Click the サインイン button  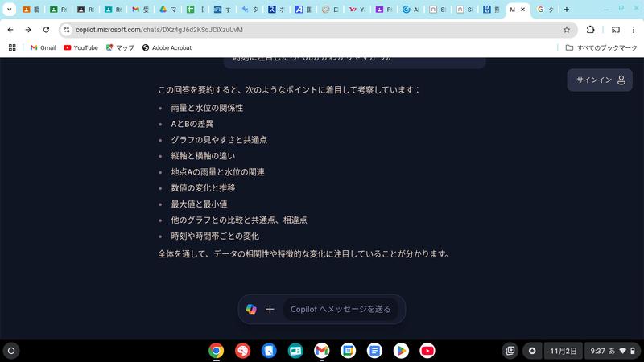click(600, 80)
